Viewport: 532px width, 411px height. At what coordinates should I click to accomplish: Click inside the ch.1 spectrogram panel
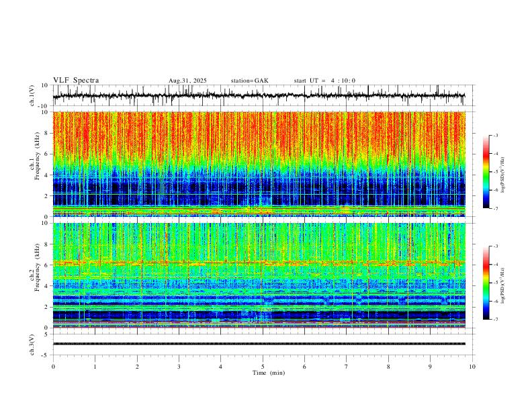point(259,164)
